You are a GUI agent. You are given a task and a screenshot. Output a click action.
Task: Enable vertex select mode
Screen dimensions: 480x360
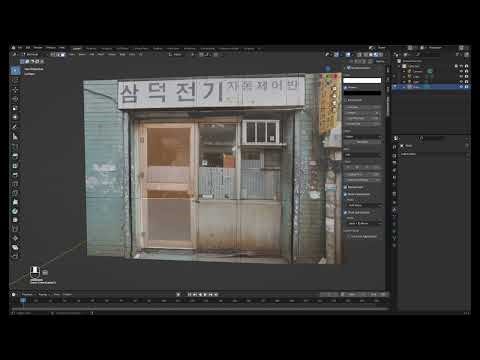53,54
